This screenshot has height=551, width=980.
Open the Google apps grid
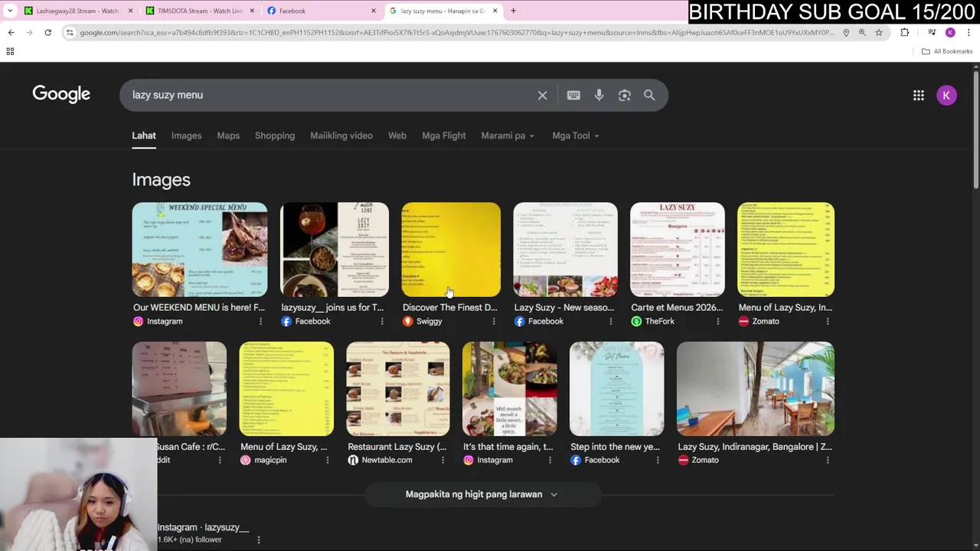coord(918,95)
